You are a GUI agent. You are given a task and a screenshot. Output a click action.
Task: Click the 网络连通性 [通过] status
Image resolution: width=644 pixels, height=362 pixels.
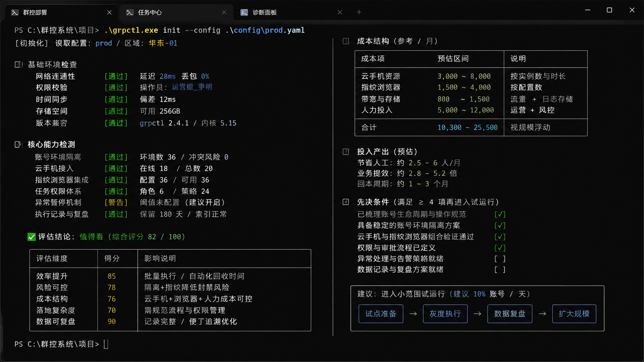116,76
